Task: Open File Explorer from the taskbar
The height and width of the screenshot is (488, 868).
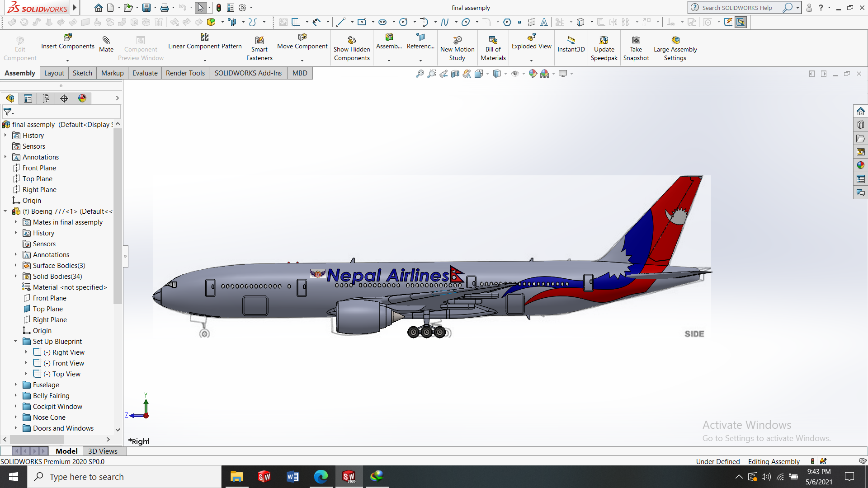Action: tap(236, 477)
